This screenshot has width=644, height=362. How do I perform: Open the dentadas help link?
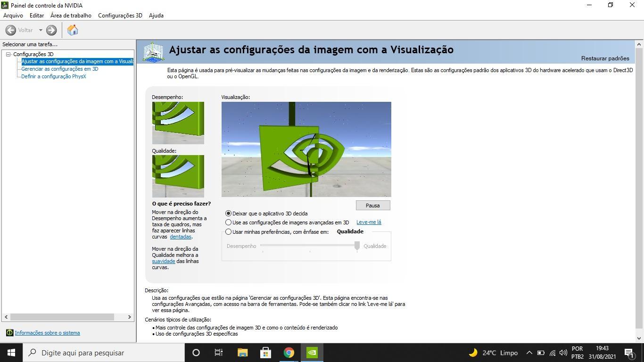[x=181, y=237]
